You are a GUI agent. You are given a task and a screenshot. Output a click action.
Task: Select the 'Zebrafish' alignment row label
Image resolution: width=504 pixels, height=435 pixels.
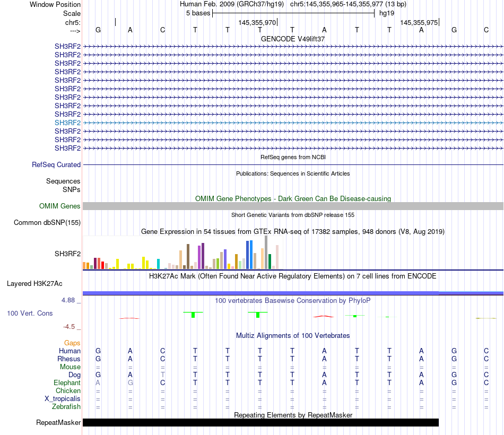point(66,407)
